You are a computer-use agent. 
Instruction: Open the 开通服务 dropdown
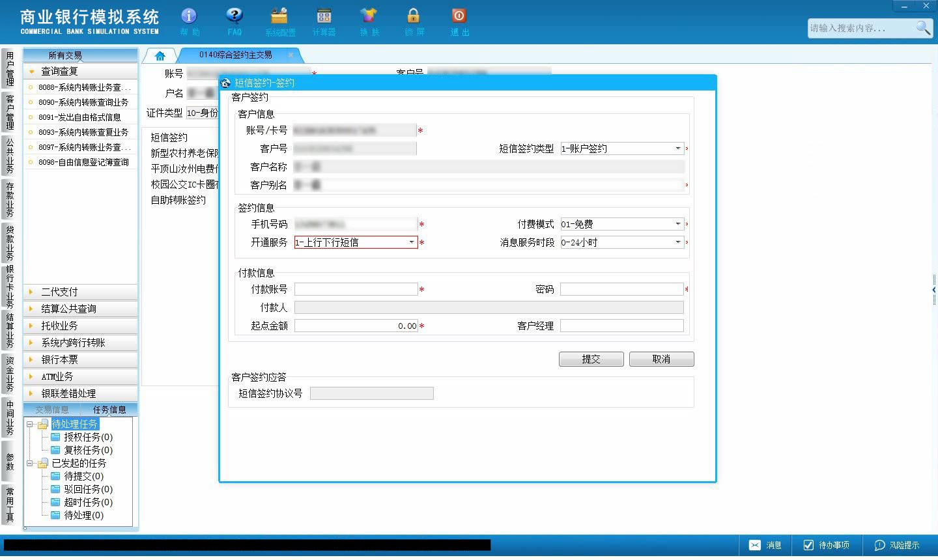pyautogui.click(x=412, y=242)
